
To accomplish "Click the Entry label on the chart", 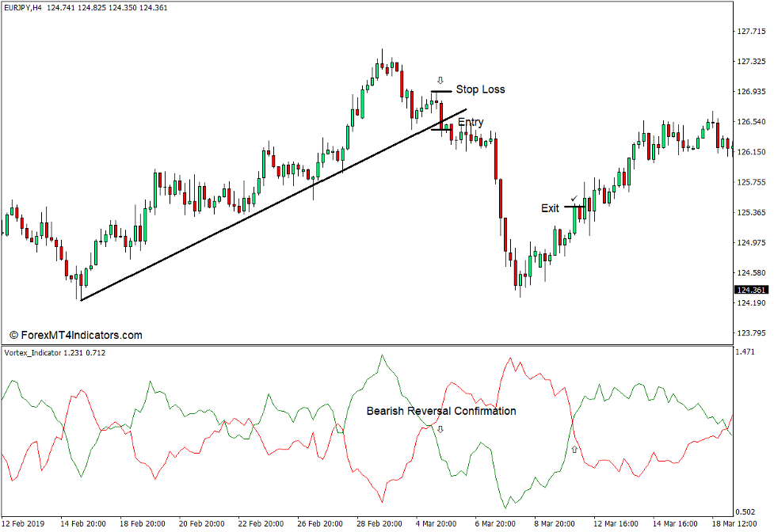I will (x=471, y=121).
